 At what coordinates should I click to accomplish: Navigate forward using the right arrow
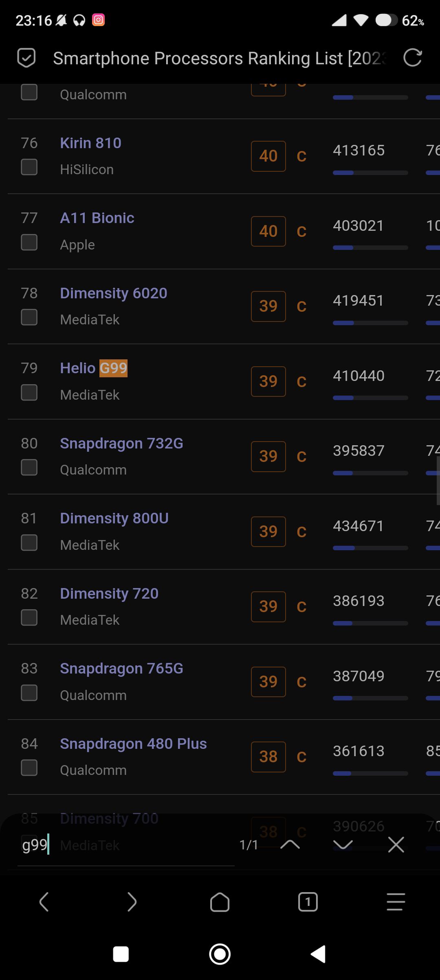[x=132, y=902]
